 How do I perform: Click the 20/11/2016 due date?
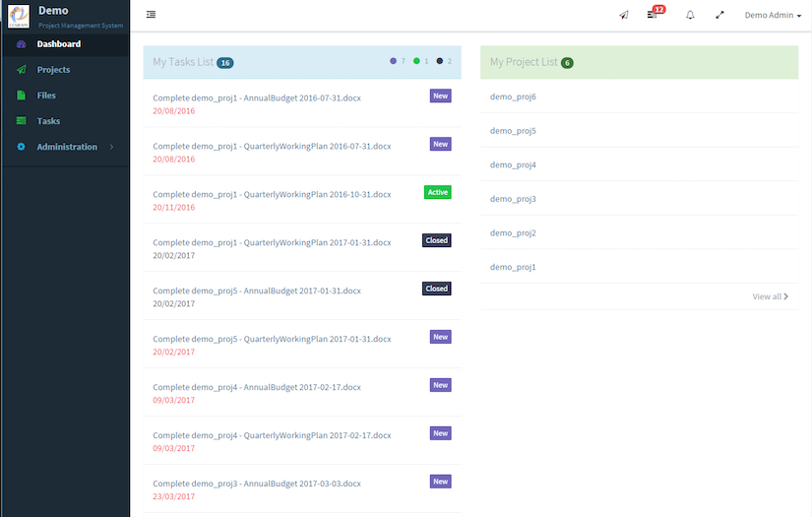coord(174,207)
